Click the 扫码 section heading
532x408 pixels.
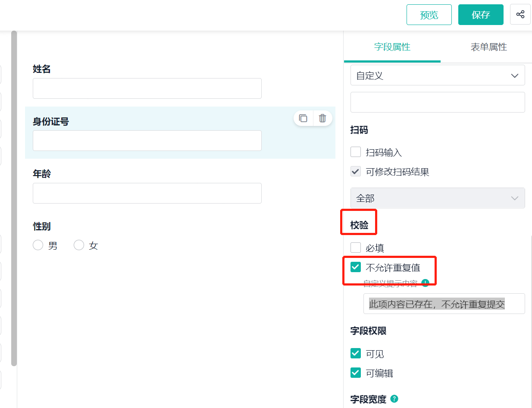pos(360,130)
